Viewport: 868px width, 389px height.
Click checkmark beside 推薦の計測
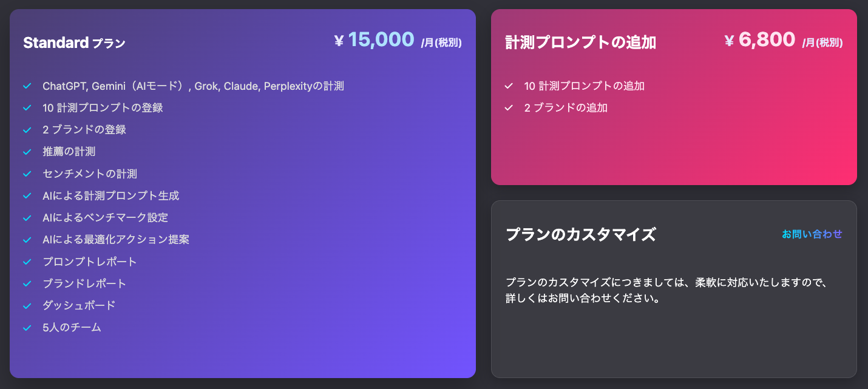click(x=27, y=152)
